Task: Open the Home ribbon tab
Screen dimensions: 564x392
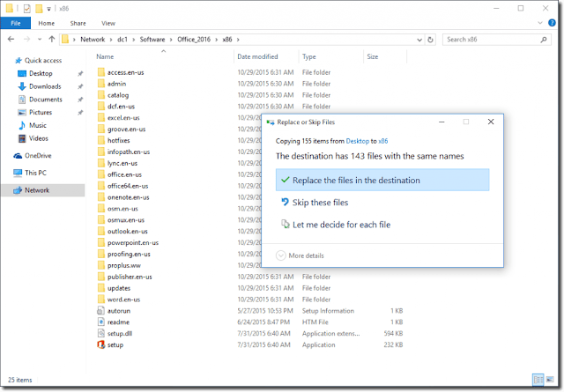Action: pyautogui.click(x=47, y=24)
